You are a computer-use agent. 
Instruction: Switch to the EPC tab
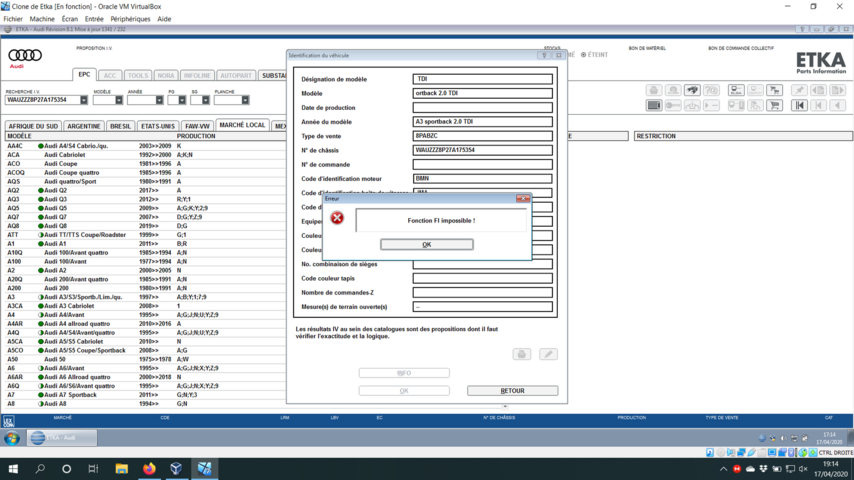[84, 75]
